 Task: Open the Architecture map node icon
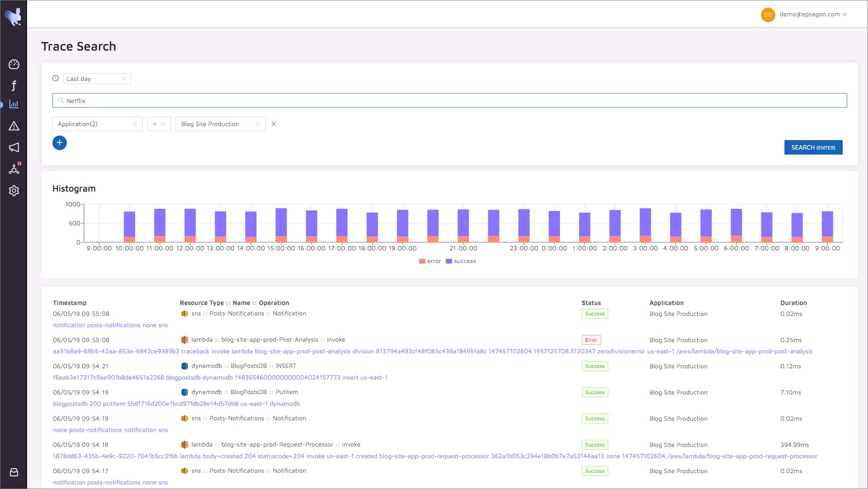14,169
